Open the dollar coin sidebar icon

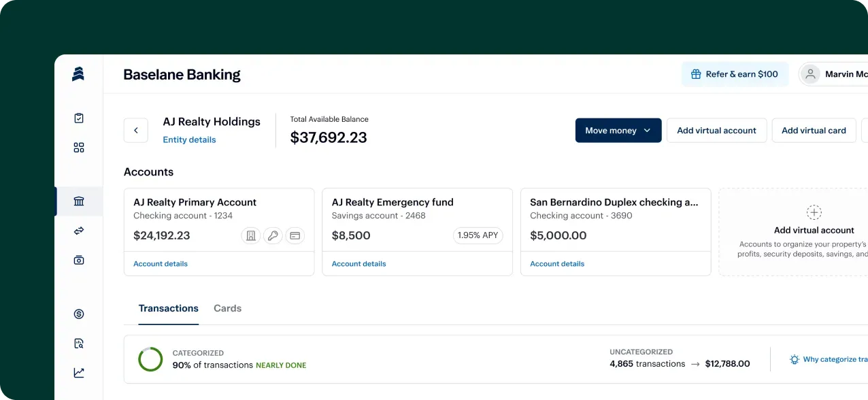79,314
